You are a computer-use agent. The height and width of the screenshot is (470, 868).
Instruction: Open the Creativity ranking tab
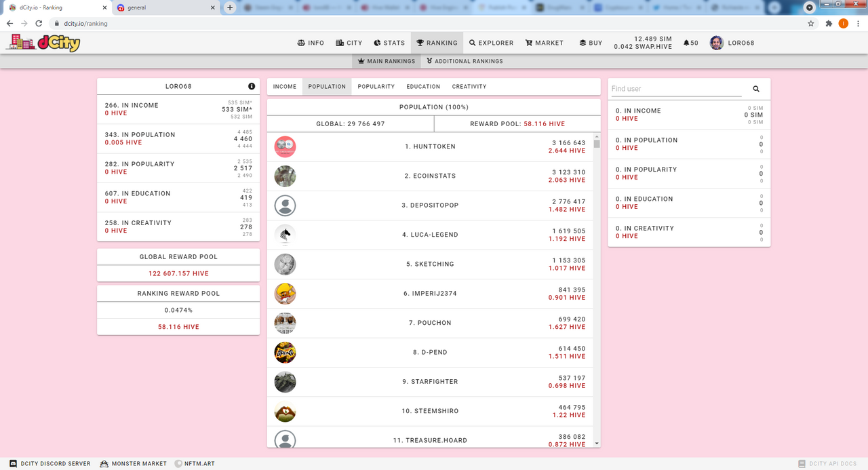click(x=469, y=87)
